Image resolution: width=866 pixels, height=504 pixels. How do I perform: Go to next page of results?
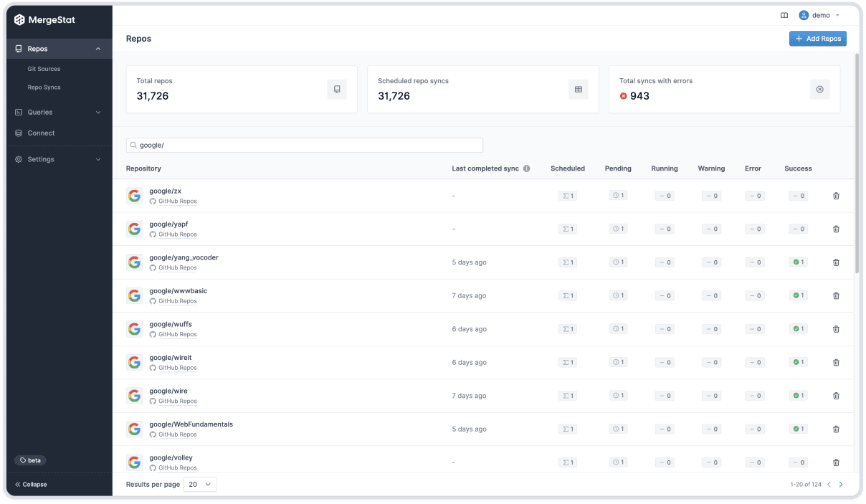coord(841,485)
